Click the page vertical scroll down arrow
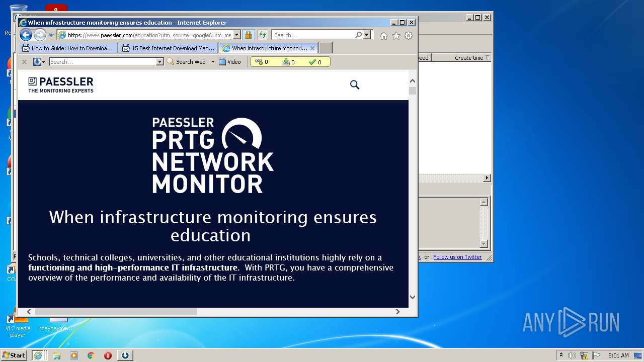 [413, 297]
